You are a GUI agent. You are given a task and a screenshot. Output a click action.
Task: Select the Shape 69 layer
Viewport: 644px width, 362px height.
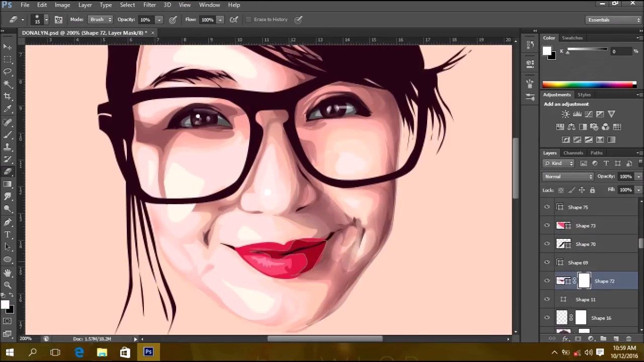pyautogui.click(x=578, y=262)
